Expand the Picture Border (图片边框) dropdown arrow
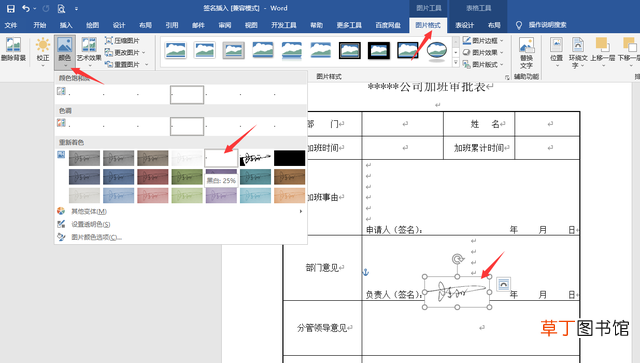640x363 pixels. (x=502, y=41)
